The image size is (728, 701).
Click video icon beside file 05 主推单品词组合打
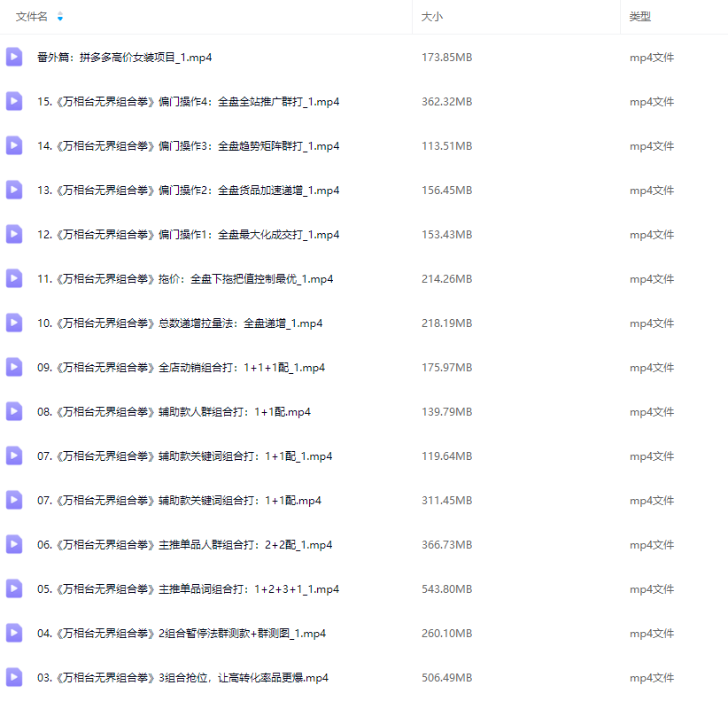[14, 589]
